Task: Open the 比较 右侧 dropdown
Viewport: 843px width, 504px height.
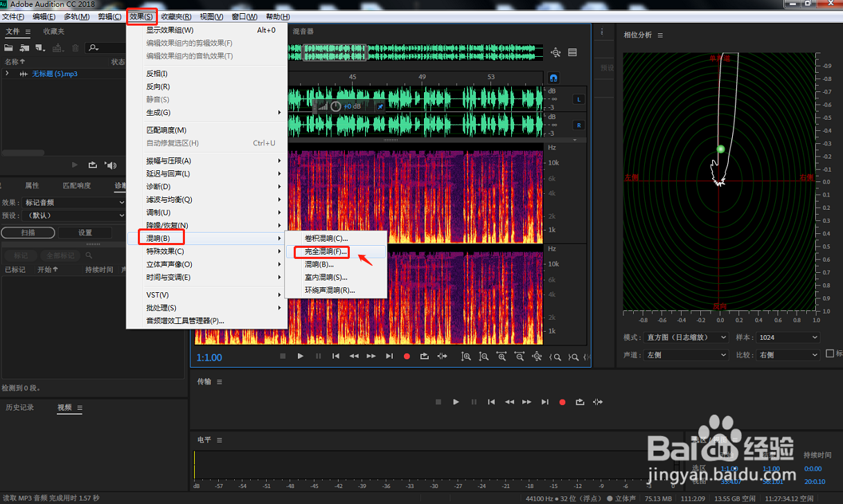Action: tap(788, 354)
